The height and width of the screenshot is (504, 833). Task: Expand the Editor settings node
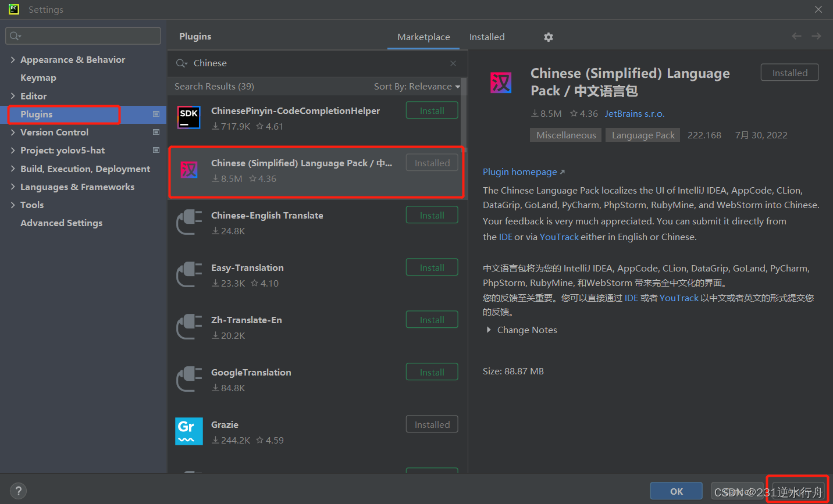[13, 96]
